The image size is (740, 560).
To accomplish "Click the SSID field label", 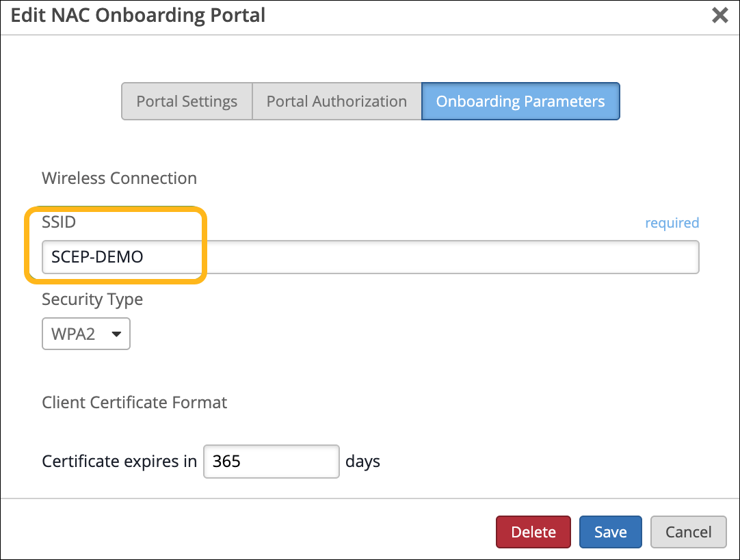I will point(60,222).
